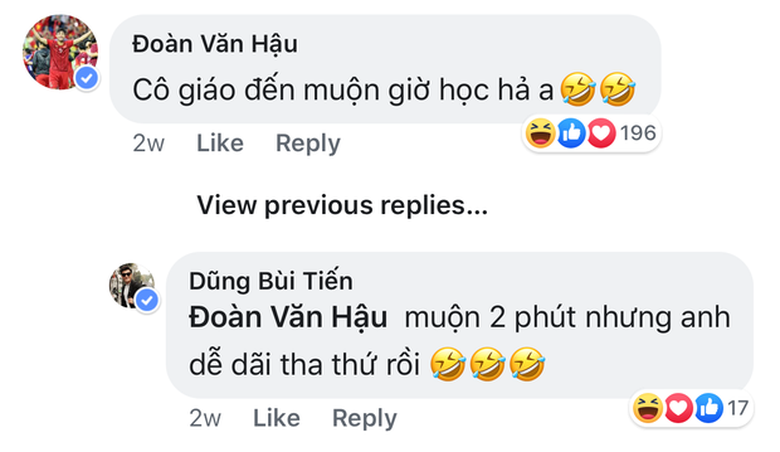
Task: Click the red Love reaction icon beside 196
Action: tap(599, 132)
